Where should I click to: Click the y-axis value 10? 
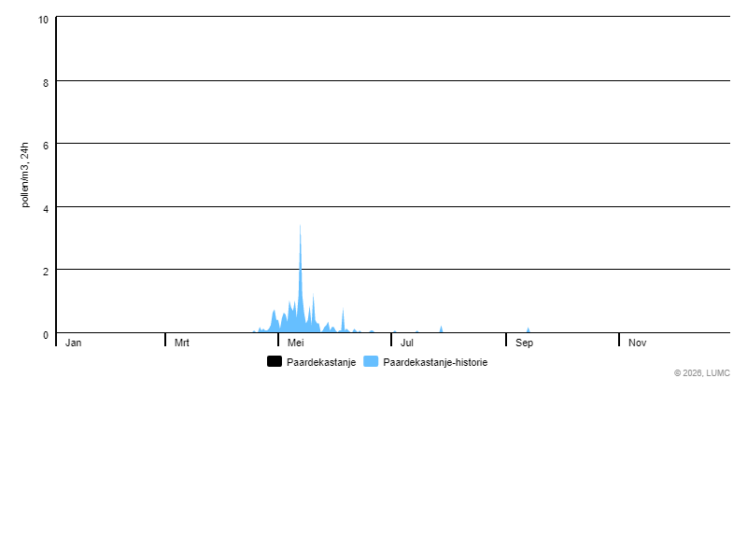tap(43, 20)
